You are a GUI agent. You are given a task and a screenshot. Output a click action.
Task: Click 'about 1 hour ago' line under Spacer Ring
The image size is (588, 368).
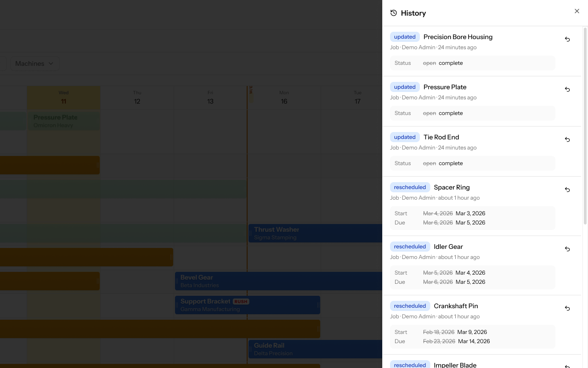(x=435, y=198)
